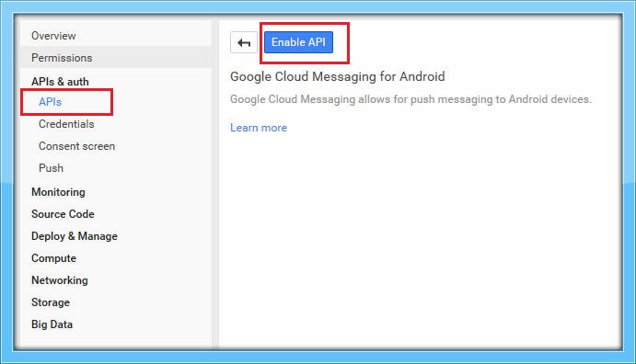Click the back arrow icon button
The height and width of the screenshot is (364, 636).
[244, 42]
